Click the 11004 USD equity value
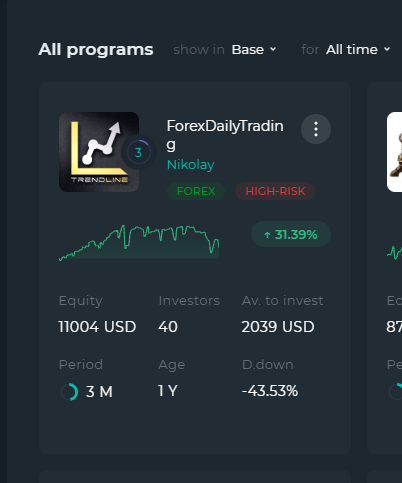Image resolution: width=402 pixels, height=483 pixels. point(97,327)
